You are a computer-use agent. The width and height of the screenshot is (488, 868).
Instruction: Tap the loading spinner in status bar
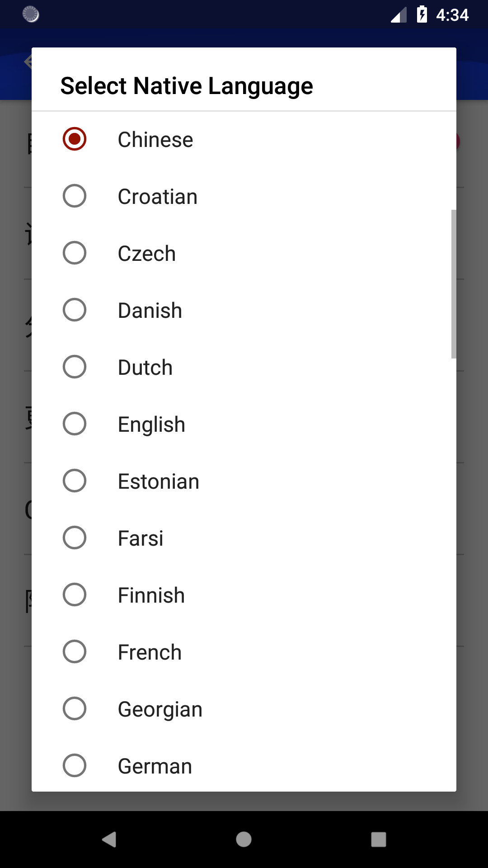(31, 14)
